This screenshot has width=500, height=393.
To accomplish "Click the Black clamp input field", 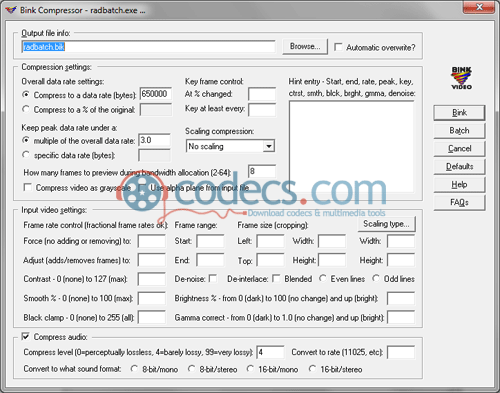I will (x=152, y=317).
